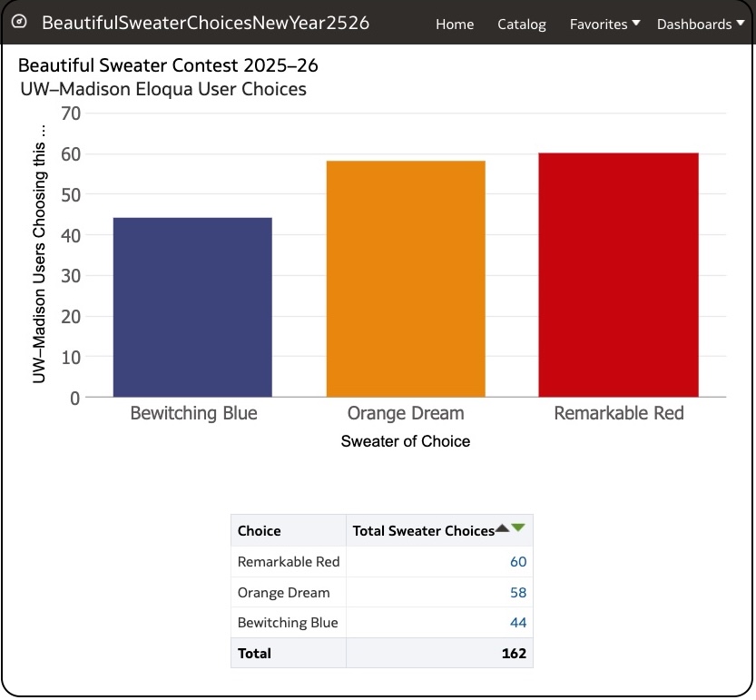The width and height of the screenshot is (756, 700).
Task: Open the Dashboards dropdown menu
Action: pyautogui.click(x=700, y=25)
